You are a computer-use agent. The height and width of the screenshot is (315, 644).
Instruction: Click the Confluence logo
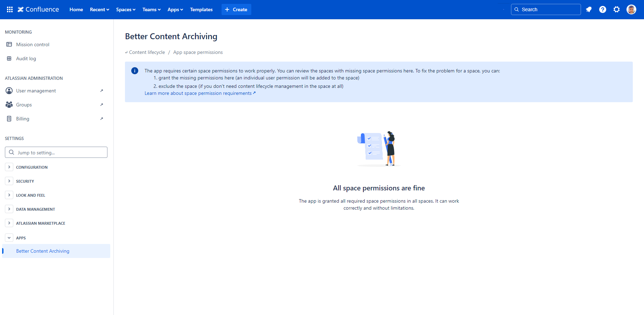(x=38, y=9)
